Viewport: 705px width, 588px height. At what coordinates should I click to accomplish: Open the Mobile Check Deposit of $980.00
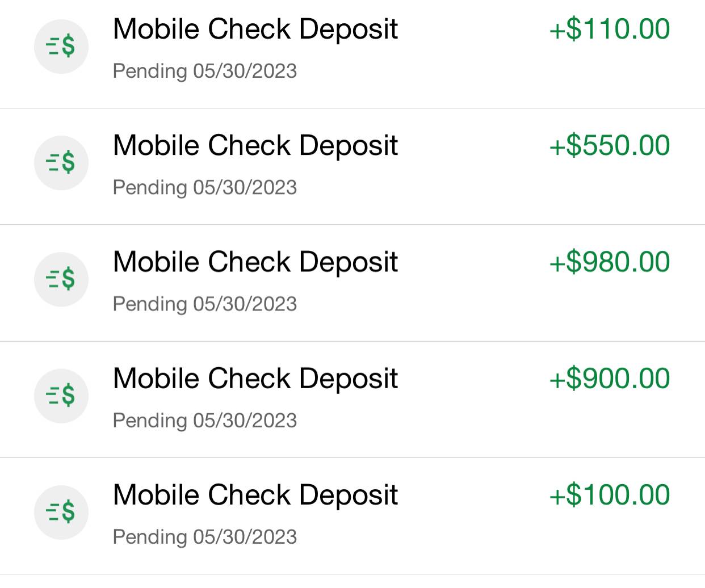(x=255, y=262)
